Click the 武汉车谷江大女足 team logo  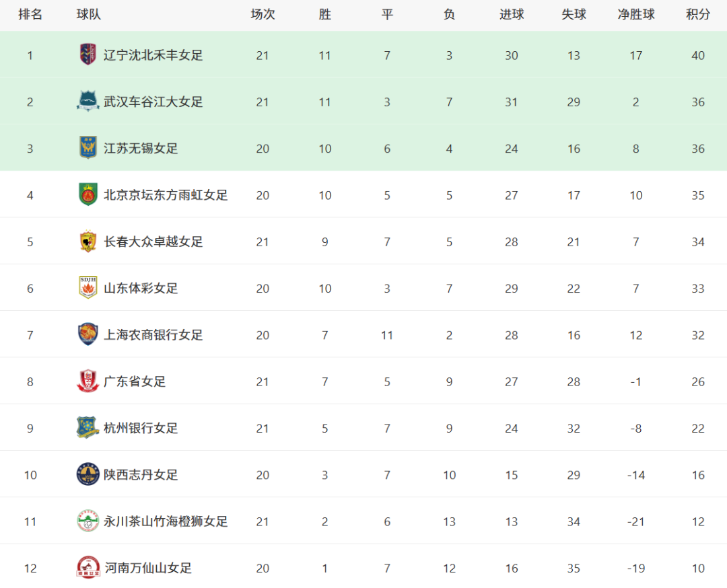click(88, 101)
